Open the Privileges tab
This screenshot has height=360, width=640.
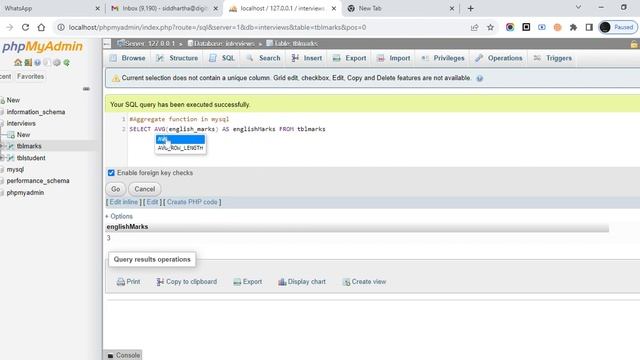(x=443, y=58)
